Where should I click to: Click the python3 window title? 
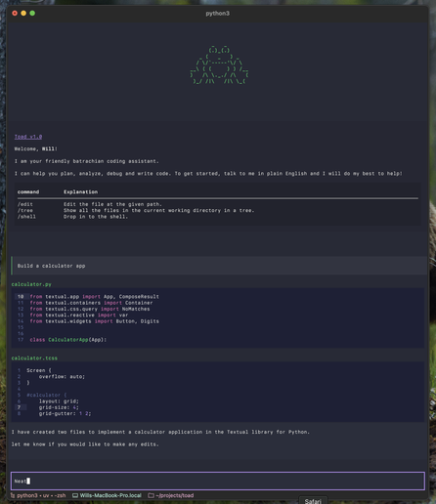[217, 14]
